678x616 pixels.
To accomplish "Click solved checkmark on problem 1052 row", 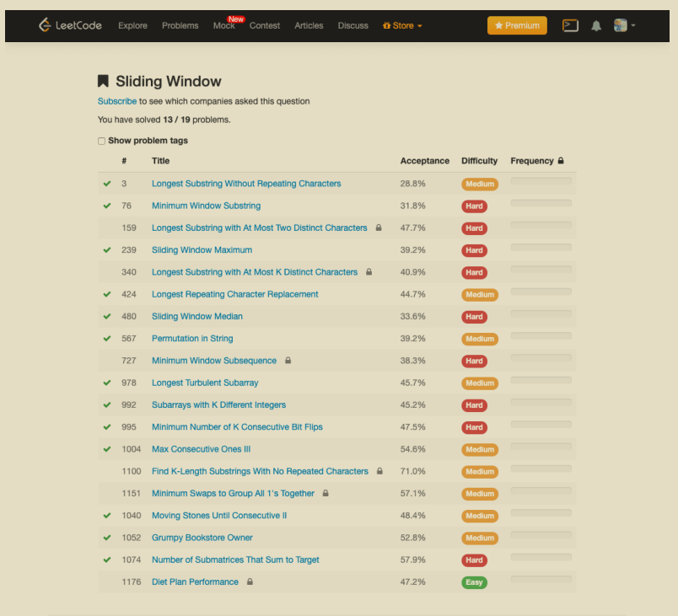I will coord(107,538).
